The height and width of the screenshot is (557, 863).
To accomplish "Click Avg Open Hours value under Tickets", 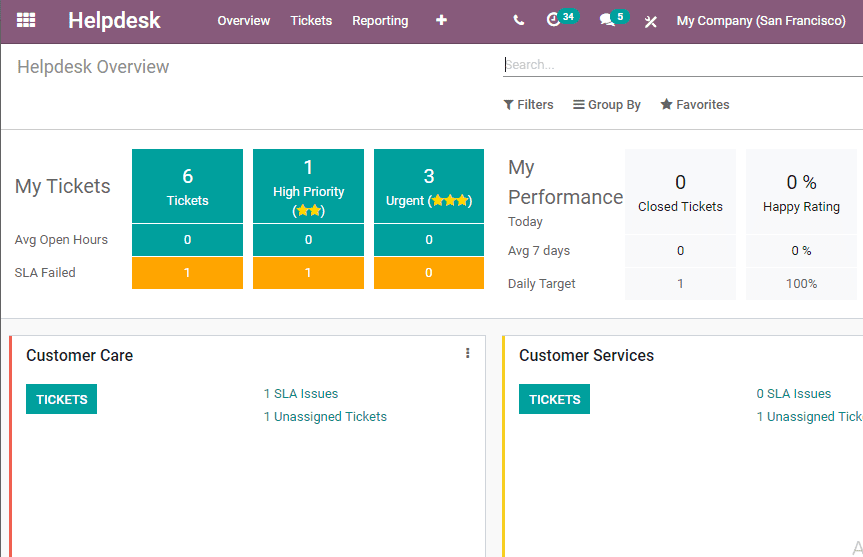I will [x=187, y=240].
